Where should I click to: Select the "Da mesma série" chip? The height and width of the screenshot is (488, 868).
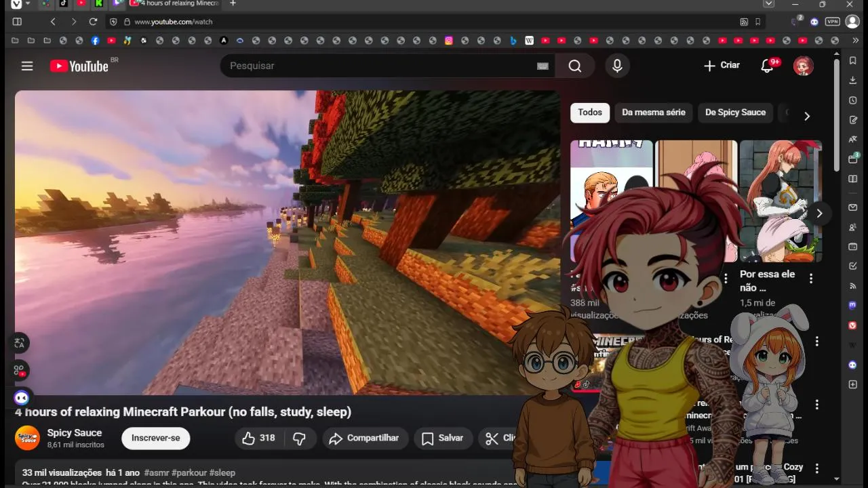pyautogui.click(x=654, y=113)
